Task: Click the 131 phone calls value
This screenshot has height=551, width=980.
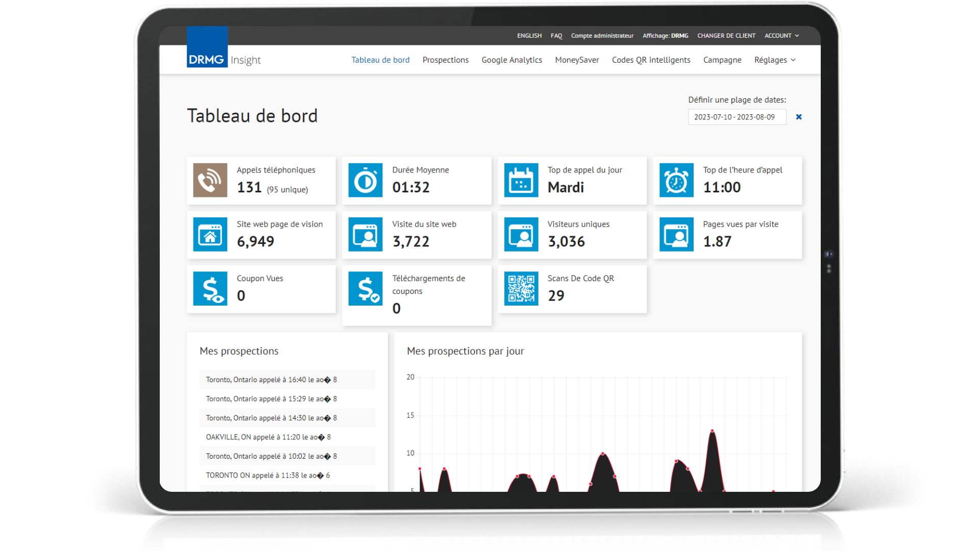Action: click(249, 187)
